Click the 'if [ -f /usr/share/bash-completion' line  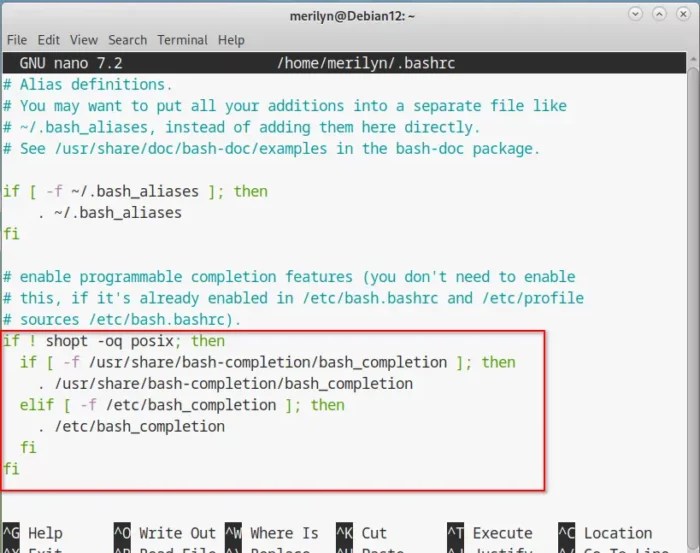(x=267, y=362)
